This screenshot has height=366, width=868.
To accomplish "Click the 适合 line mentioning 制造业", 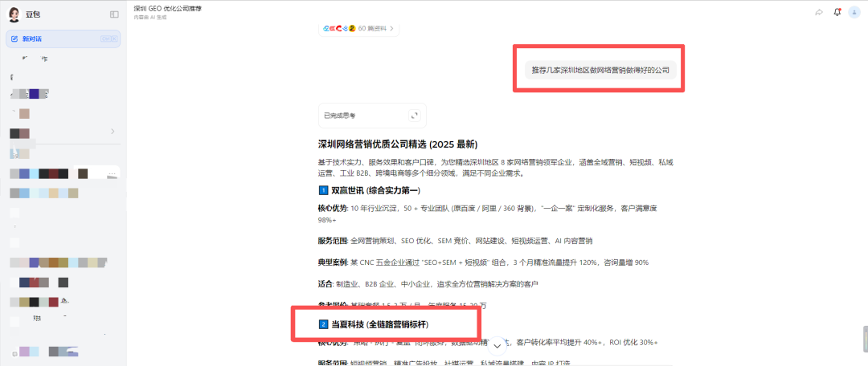I will (x=428, y=283).
